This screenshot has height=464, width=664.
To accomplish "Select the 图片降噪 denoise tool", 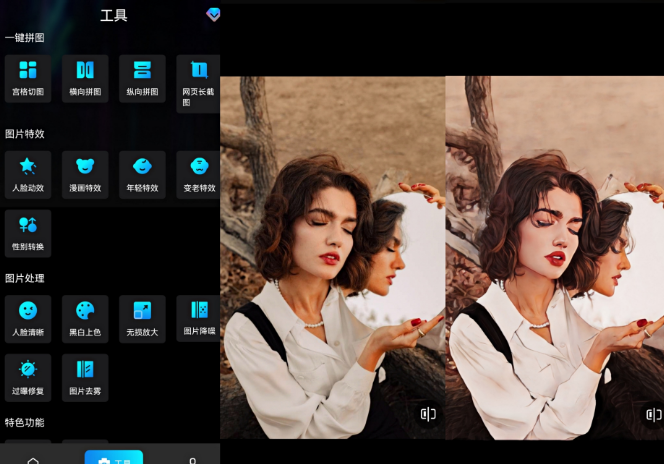I will 198,318.
